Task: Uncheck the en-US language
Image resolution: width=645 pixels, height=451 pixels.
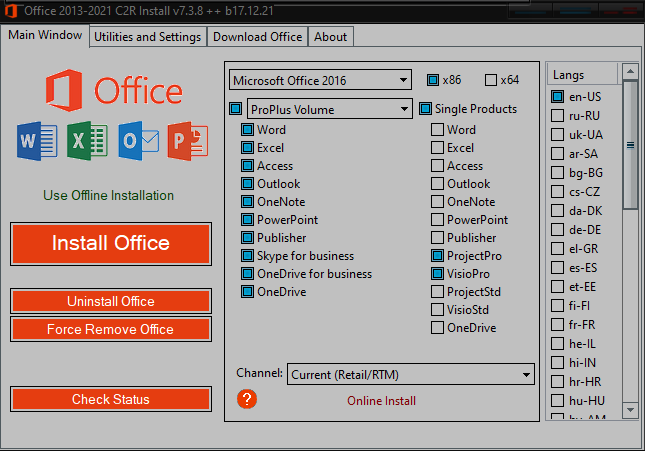Action: pyautogui.click(x=557, y=97)
